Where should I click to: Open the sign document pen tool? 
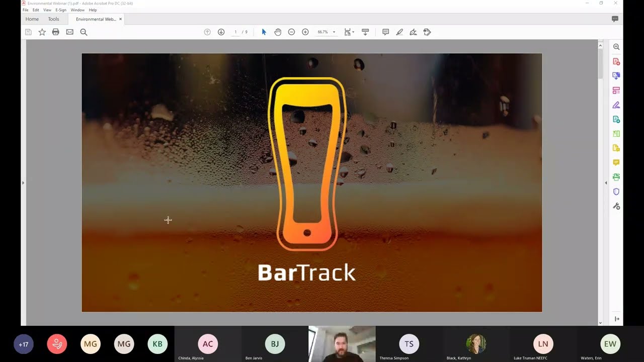click(x=413, y=32)
